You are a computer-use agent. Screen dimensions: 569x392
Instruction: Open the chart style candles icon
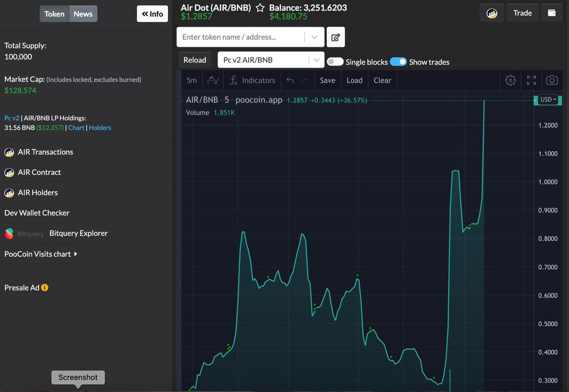[x=213, y=80]
